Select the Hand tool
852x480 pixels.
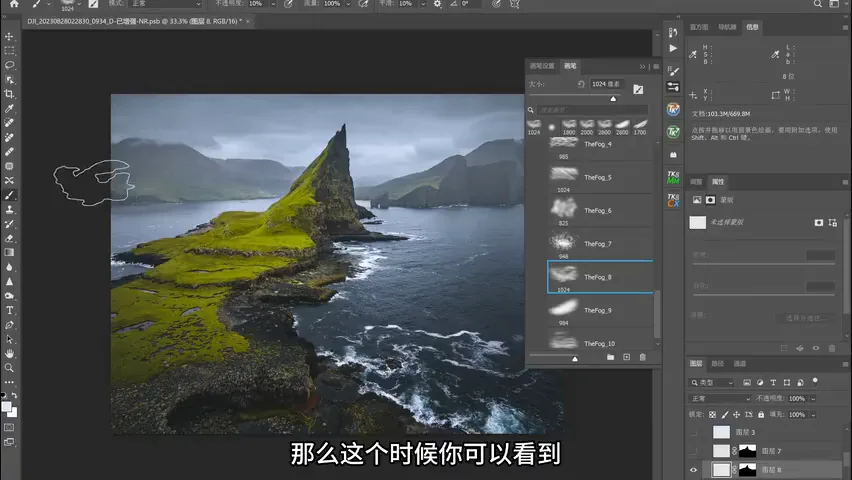point(9,353)
